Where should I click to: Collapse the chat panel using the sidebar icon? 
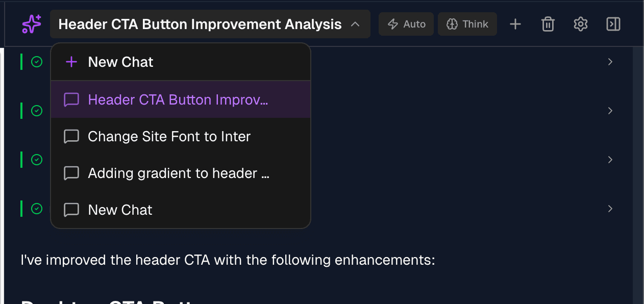[x=613, y=23]
